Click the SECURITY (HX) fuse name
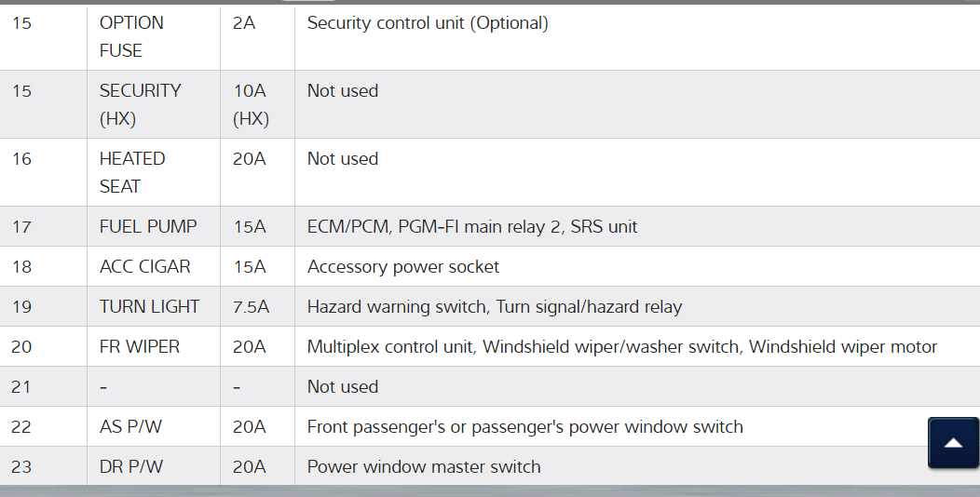 [x=140, y=104]
